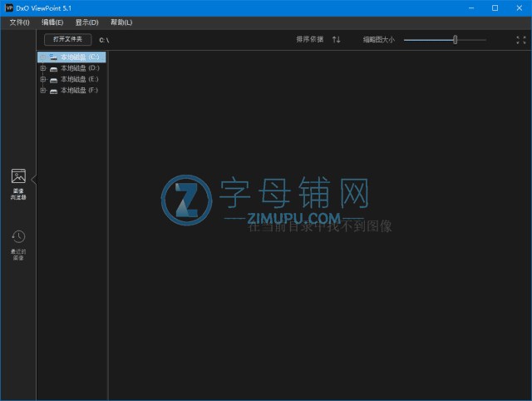Minimize the DxO ViewPoint window
532x401 pixels.
[x=471, y=7]
